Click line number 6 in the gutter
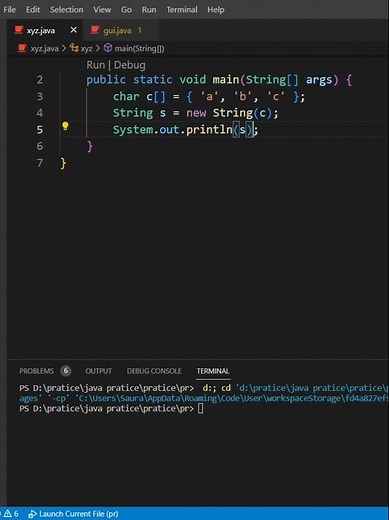 point(40,146)
